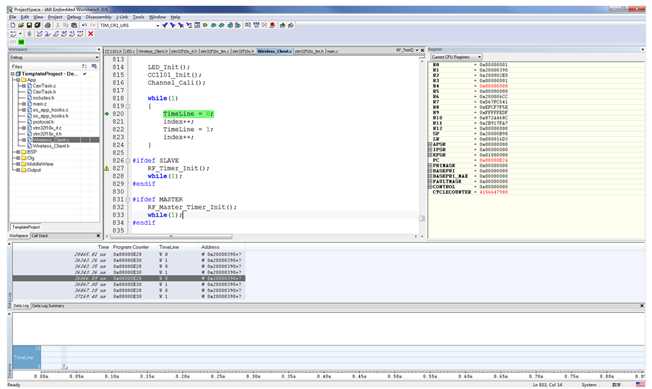Open the Disassembly menu
This screenshot has width=652, height=389.
point(99,17)
